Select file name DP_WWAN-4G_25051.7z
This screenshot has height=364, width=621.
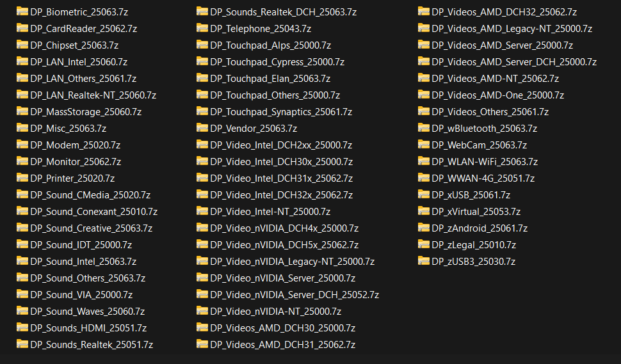tap(483, 178)
